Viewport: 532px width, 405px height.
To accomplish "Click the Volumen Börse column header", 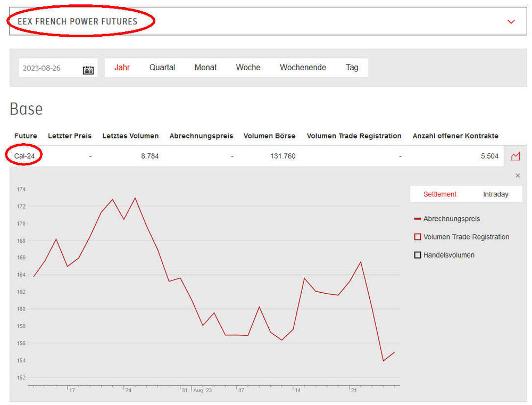I will coord(269,136).
